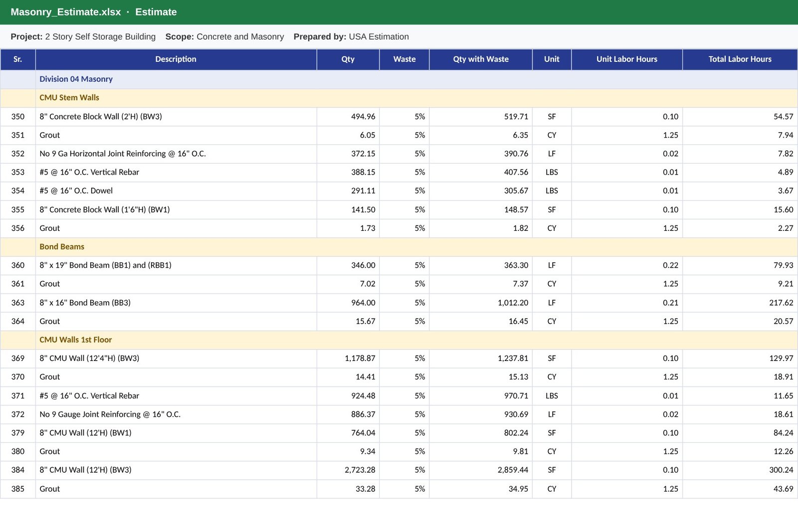Image resolution: width=798 pixels, height=532 pixels.
Task: Click the Scope Concrete and Masonry text
Action: 224,37
